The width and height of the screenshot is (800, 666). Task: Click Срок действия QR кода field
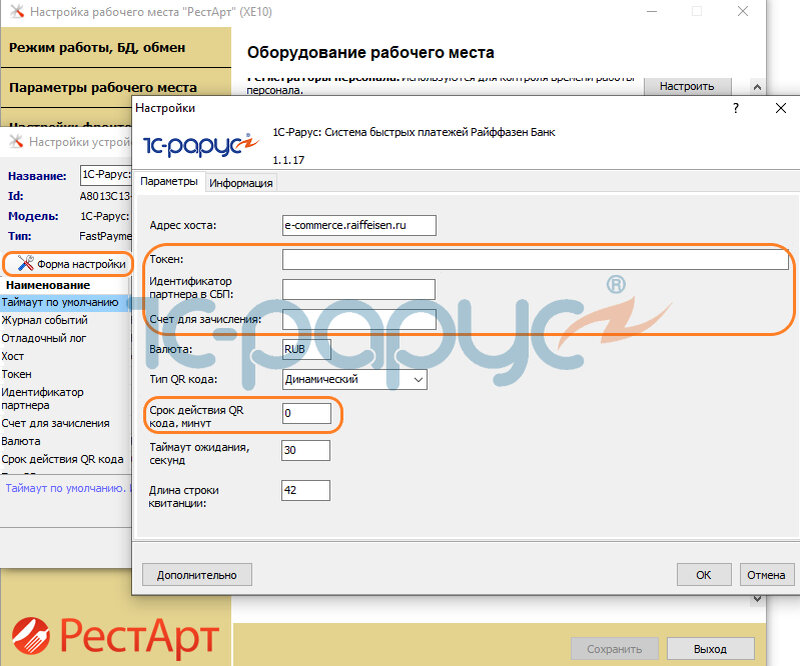coord(306,413)
